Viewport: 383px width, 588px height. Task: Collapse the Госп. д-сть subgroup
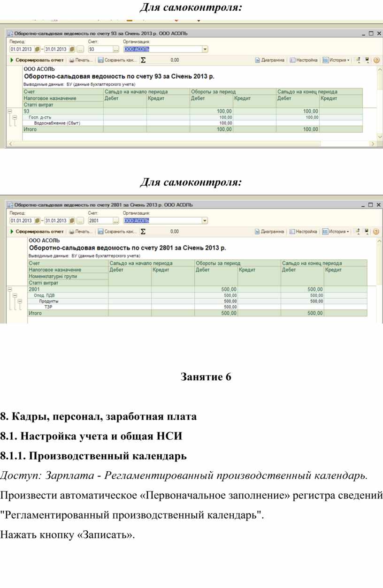(x=14, y=117)
